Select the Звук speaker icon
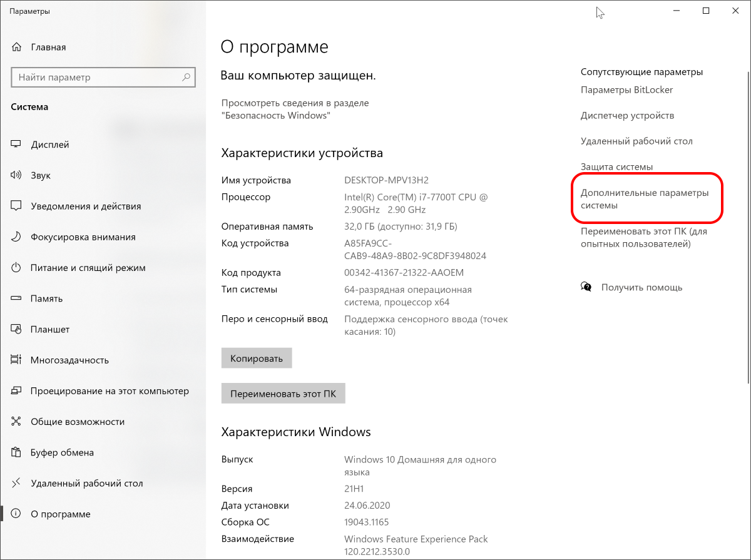The height and width of the screenshot is (560, 751). [16, 175]
